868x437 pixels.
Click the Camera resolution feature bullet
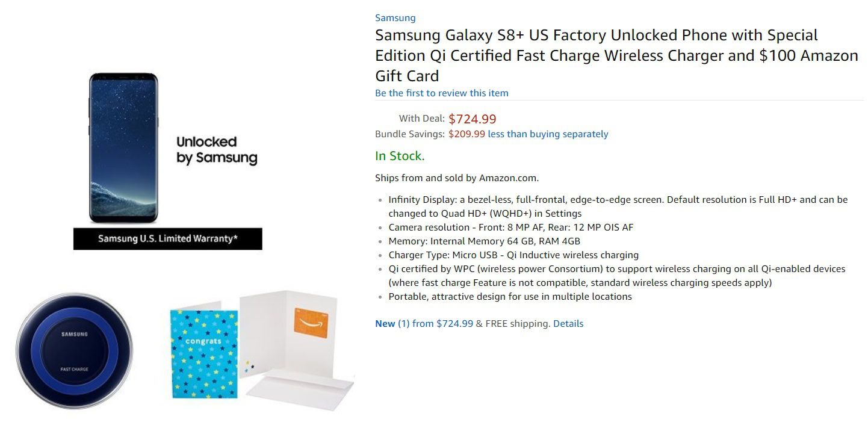pos(510,228)
